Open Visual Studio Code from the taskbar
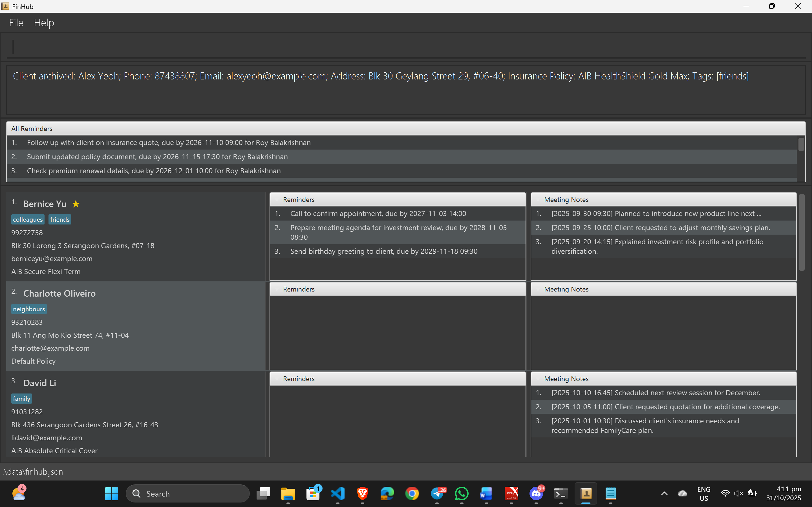Image resolution: width=812 pixels, height=507 pixels. coord(337,493)
